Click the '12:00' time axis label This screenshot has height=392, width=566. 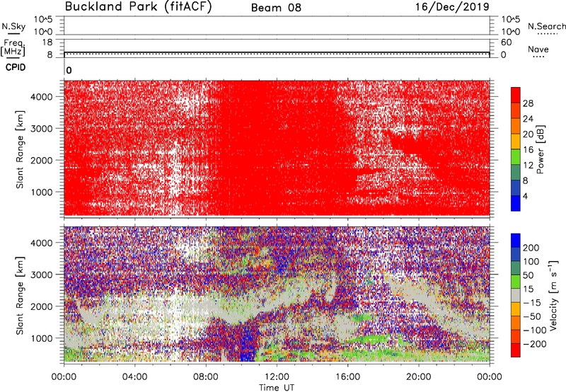(x=277, y=377)
